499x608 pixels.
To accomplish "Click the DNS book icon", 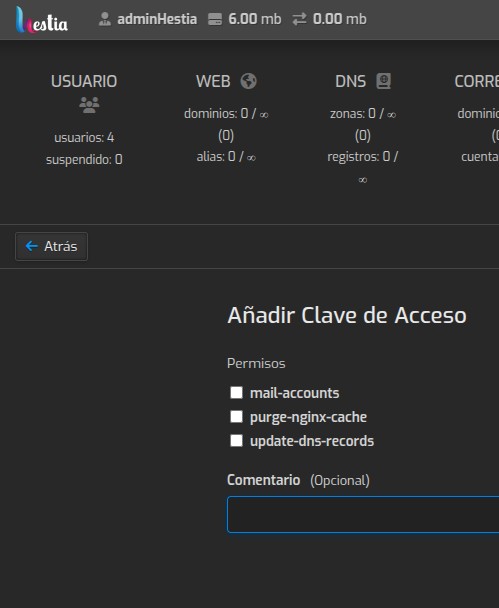I will (383, 81).
